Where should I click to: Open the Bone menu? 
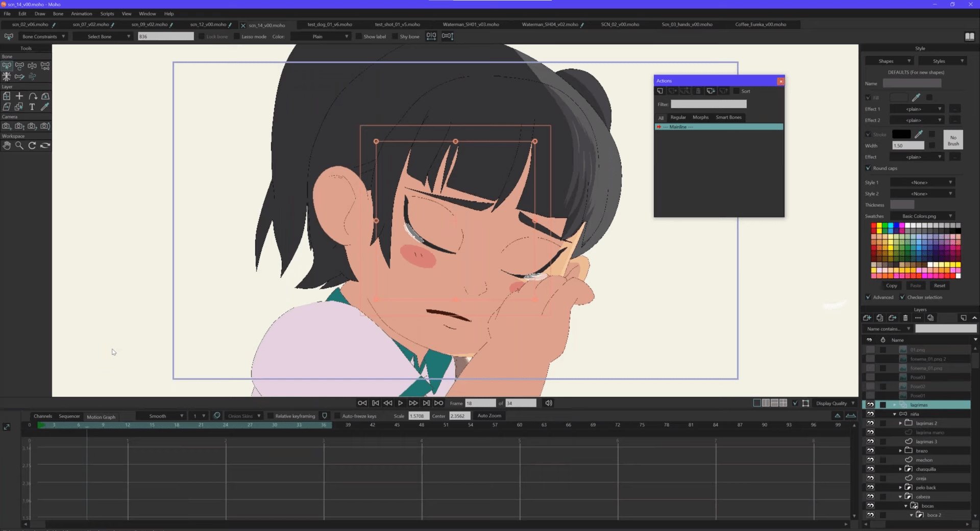point(58,14)
